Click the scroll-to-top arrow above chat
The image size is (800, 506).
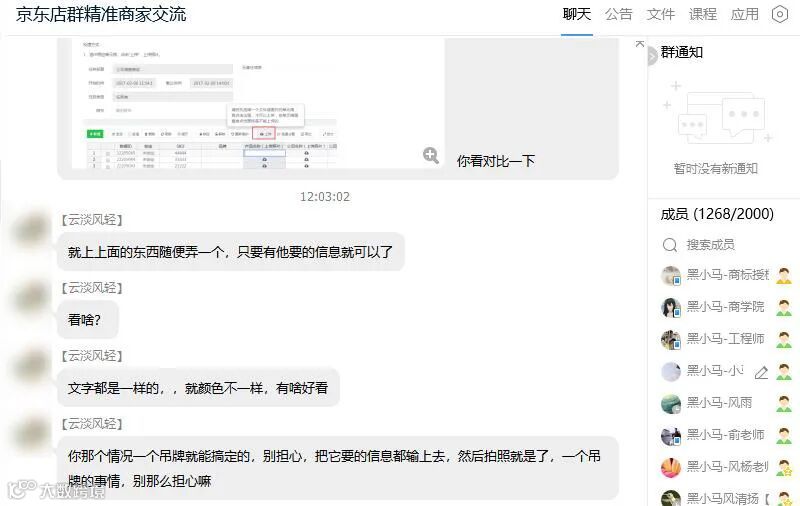[x=640, y=44]
